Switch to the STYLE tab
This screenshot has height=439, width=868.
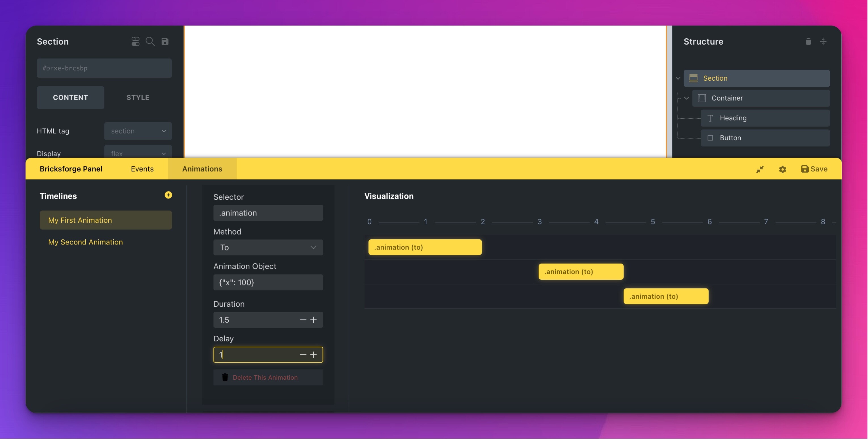(138, 97)
